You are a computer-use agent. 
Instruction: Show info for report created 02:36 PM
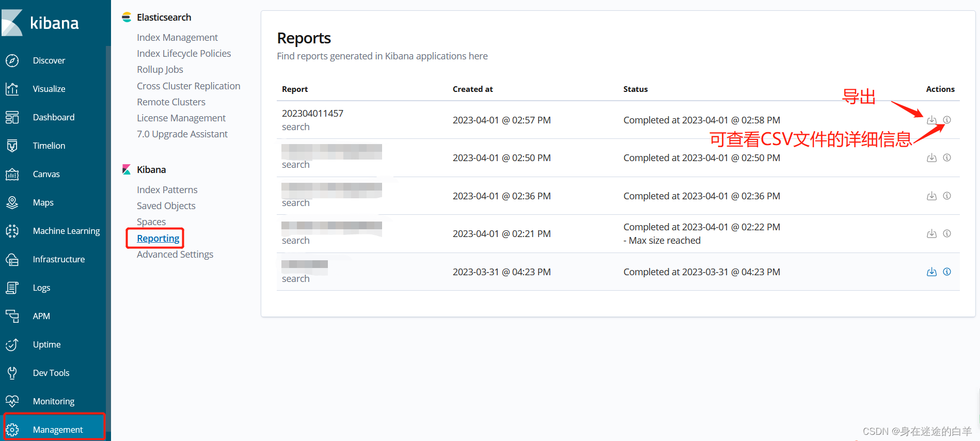(947, 196)
